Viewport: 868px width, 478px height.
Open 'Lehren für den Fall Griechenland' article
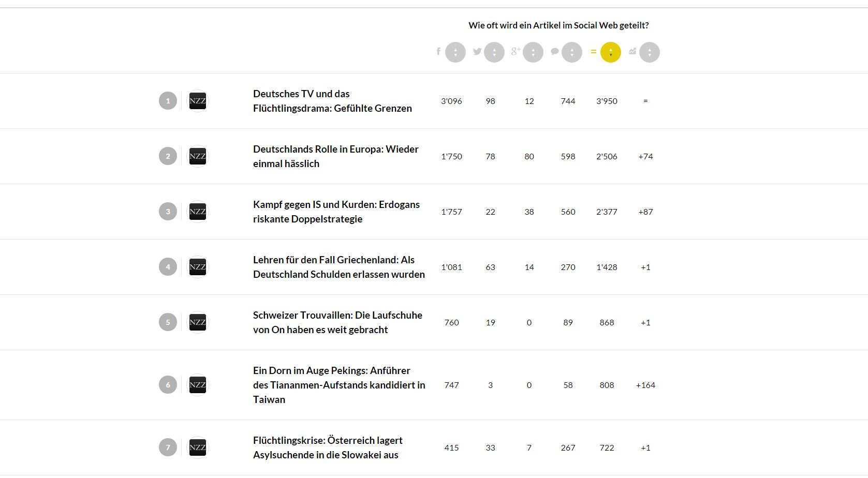pos(339,267)
